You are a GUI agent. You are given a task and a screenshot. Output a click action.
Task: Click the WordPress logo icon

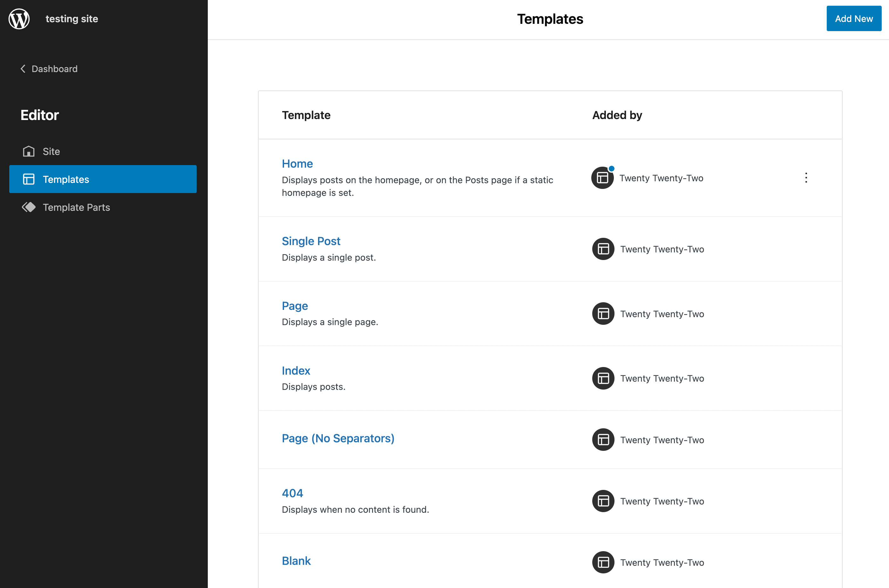click(19, 19)
